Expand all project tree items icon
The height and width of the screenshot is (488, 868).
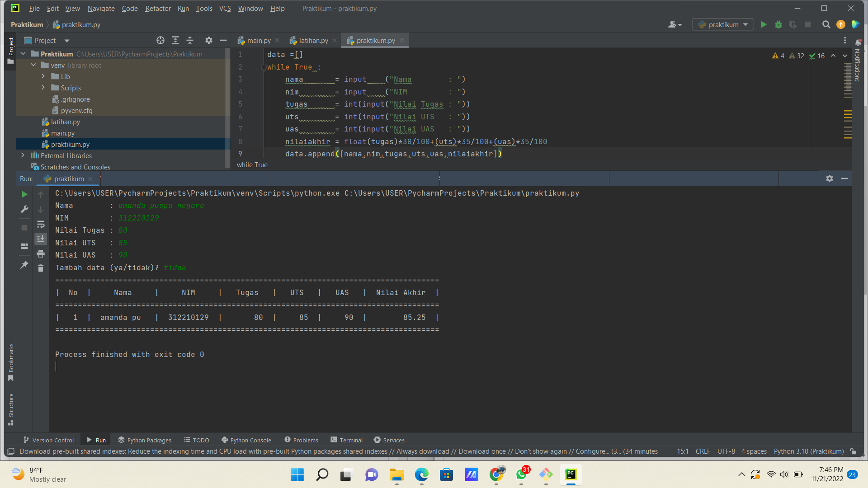point(175,40)
